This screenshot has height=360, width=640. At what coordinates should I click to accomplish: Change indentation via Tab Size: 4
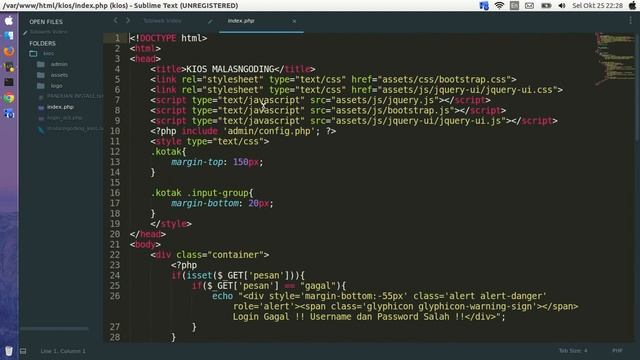coord(573,351)
